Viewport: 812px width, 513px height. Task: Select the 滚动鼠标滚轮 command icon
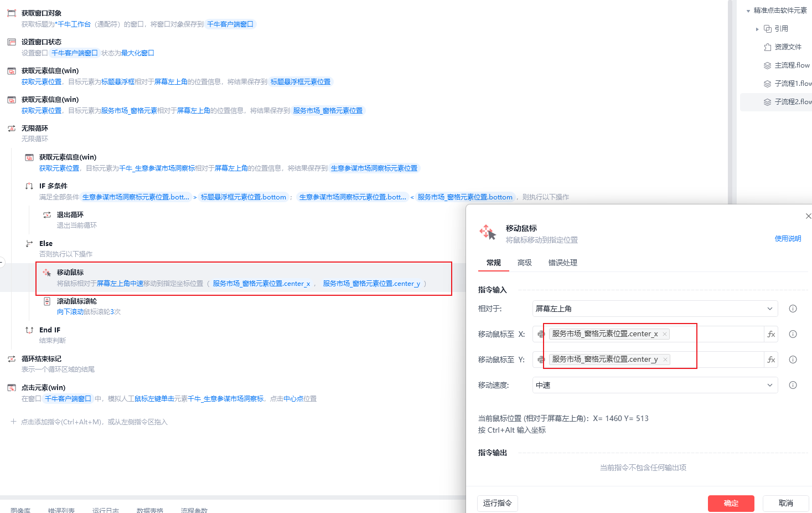pyautogui.click(x=47, y=301)
